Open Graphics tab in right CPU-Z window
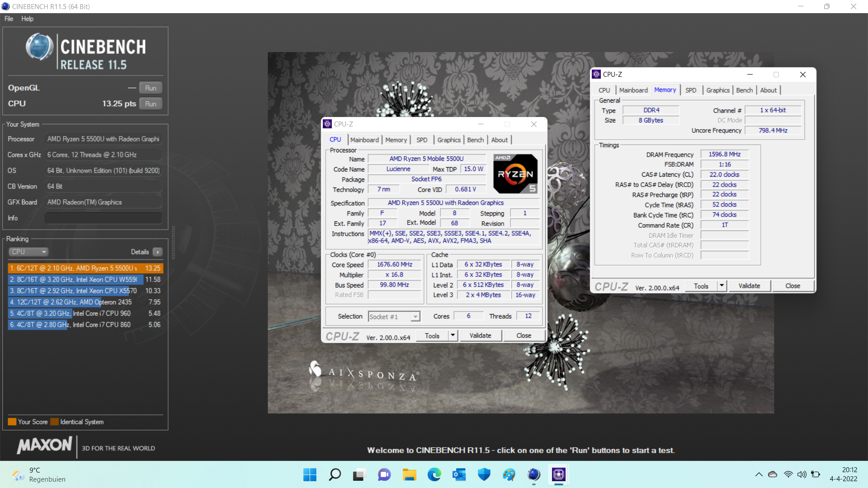 (718, 90)
